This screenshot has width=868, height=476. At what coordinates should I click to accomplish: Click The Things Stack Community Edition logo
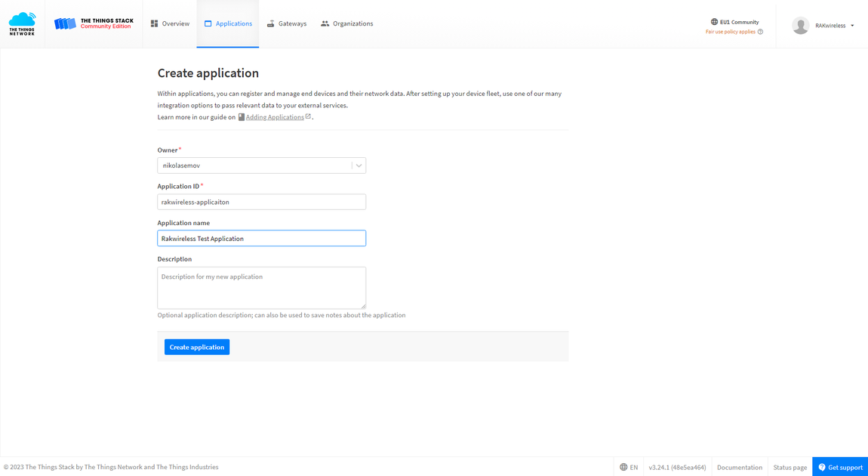pyautogui.click(x=94, y=24)
